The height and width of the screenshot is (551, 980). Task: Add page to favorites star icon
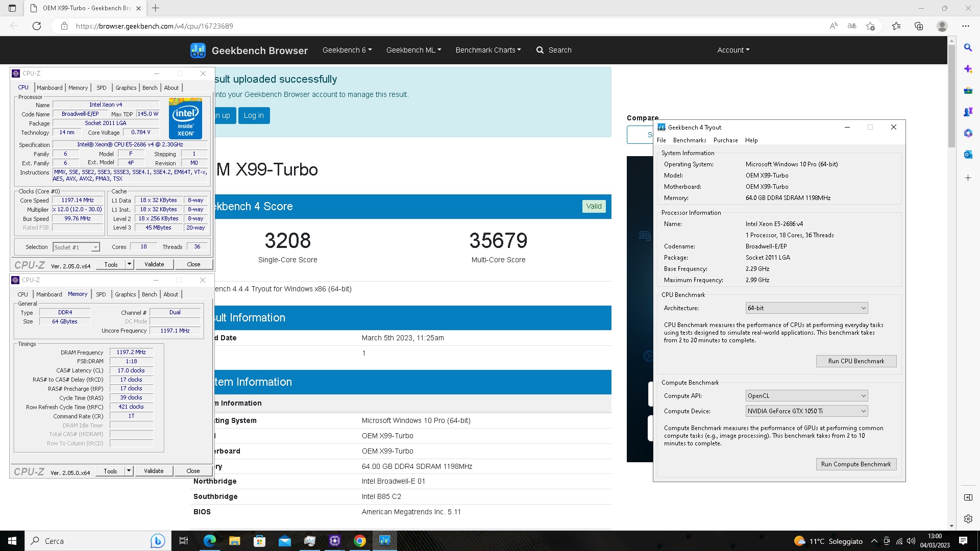coord(871,26)
